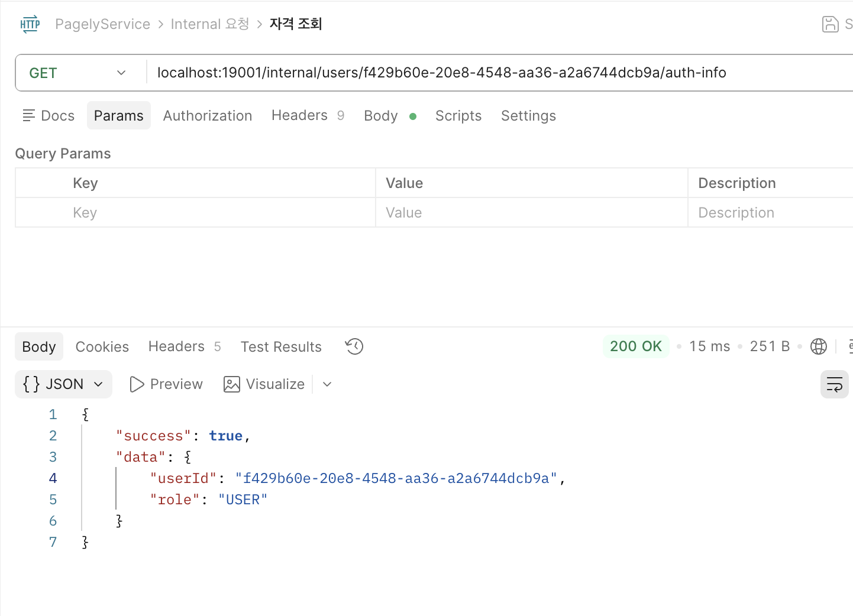Switch to the Params tab
Viewport: 853px width, 616px height.
coord(119,116)
